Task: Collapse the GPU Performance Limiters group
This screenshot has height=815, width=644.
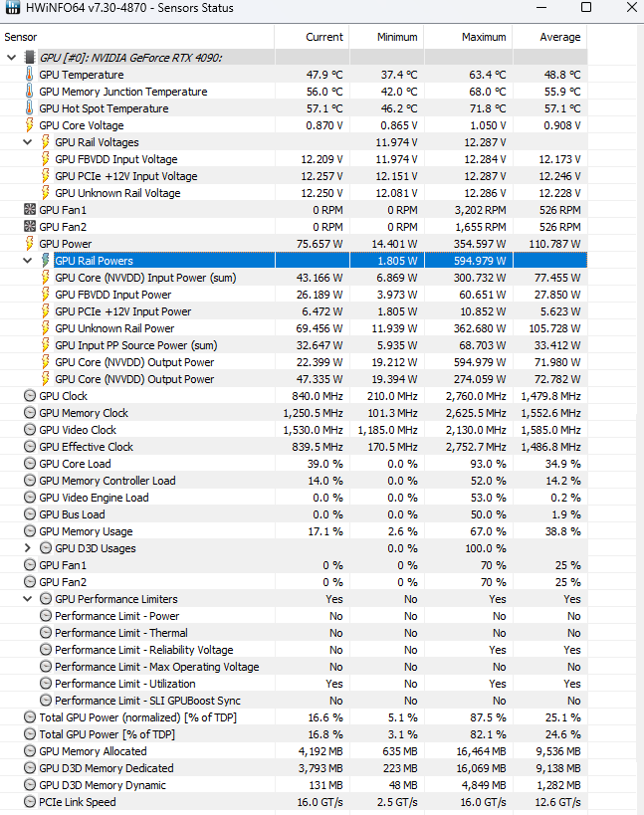Action: (x=28, y=599)
